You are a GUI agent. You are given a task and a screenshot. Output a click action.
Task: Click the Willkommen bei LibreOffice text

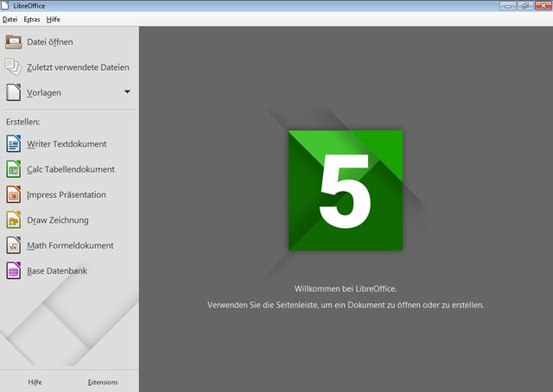click(x=346, y=288)
